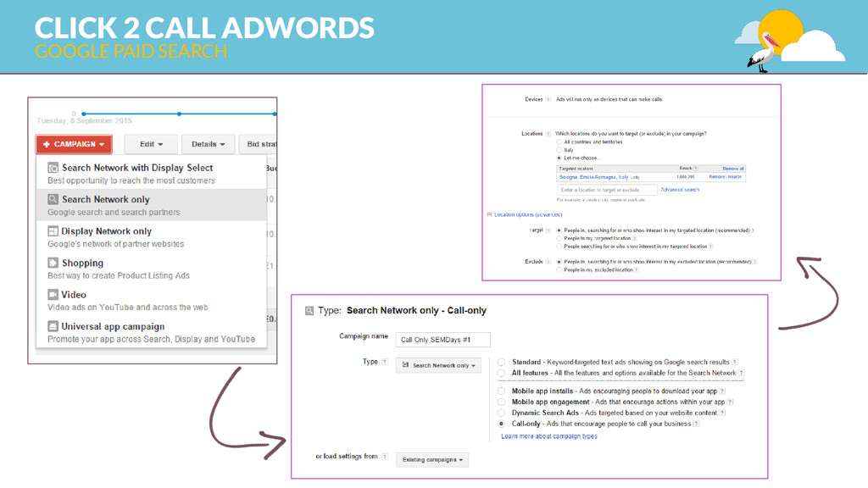868x488 pixels.
Task: Select the Dynamic Search Ads radio button
Action: [502, 413]
